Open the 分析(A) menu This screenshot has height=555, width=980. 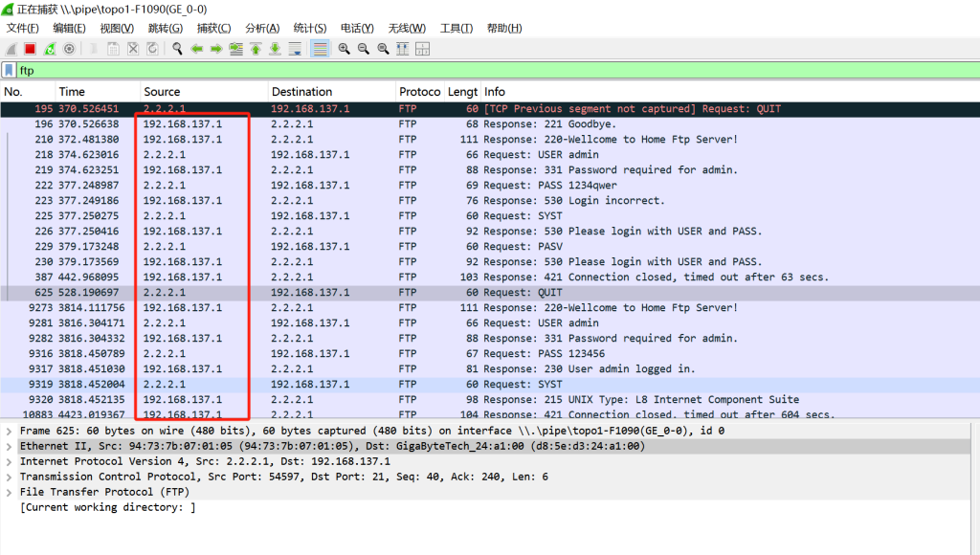coord(262,28)
